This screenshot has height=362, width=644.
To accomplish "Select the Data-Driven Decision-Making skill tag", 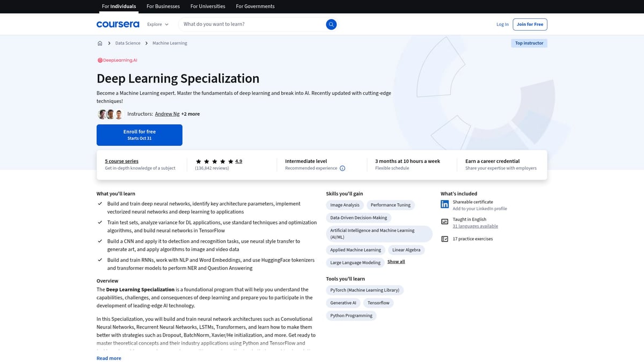I will pos(358,218).
